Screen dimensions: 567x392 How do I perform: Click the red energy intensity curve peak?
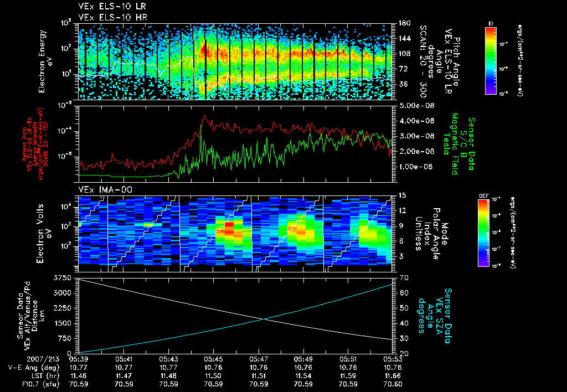(x=204, y=116)
